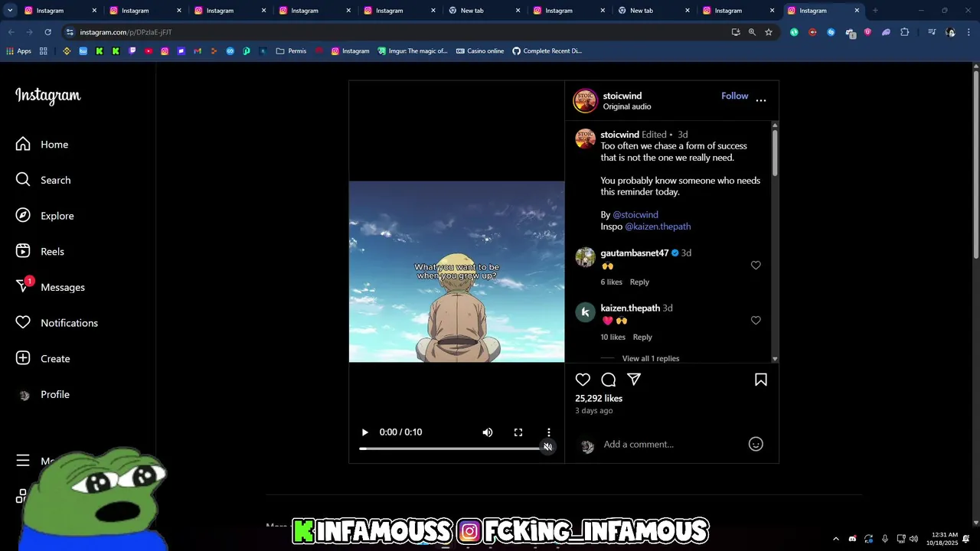Play the video
The width and height of the screenshot is (980, 551).
coord(364,432)
